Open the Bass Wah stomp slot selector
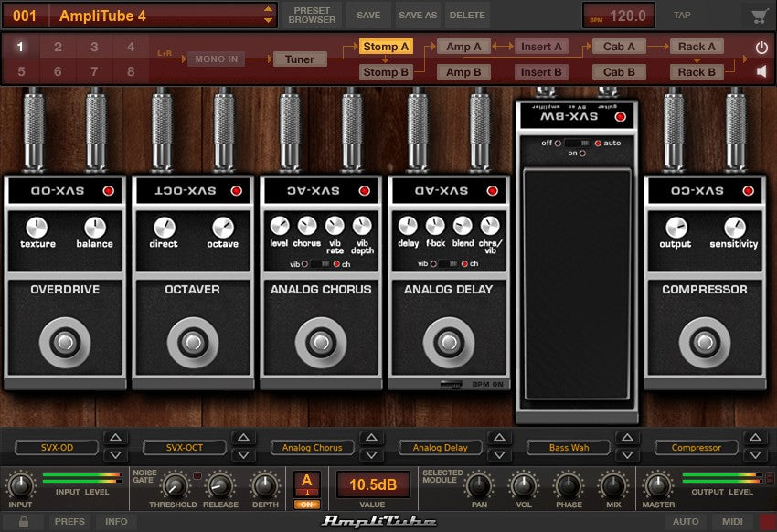Viewport: 777px width, 532px height. pyautogui.click(x=569, y=448)
